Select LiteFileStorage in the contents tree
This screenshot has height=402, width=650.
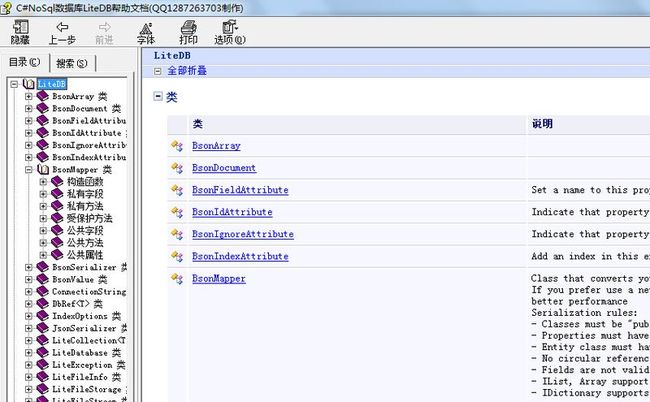pyautogui.click(x=89, y=390)
